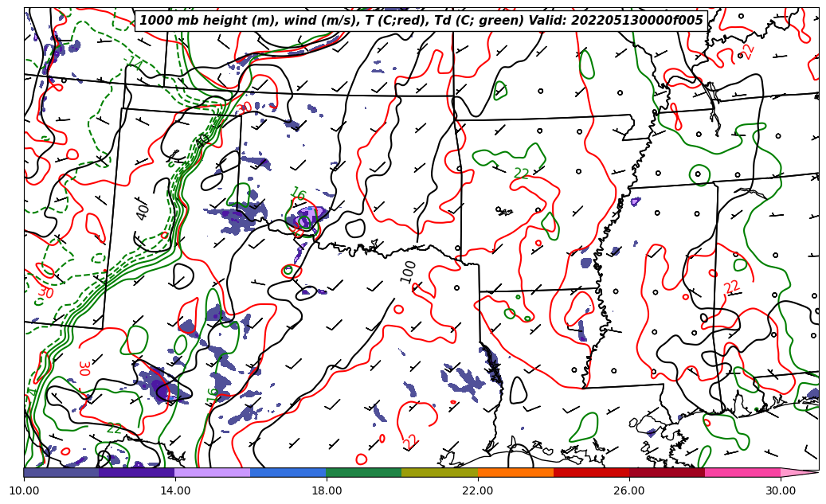Select the bright blue 16–18 colorbar segment

(x=288, y=472)
